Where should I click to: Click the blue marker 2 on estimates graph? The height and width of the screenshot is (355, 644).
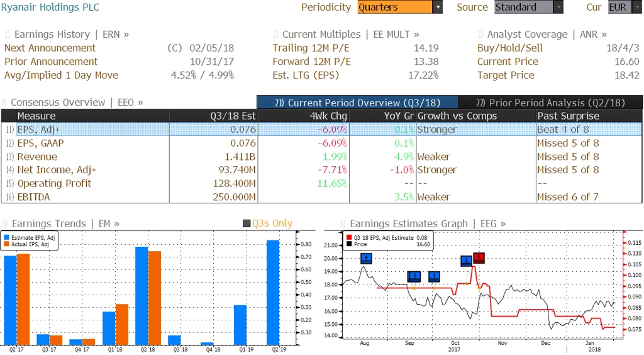coord(466,261)
